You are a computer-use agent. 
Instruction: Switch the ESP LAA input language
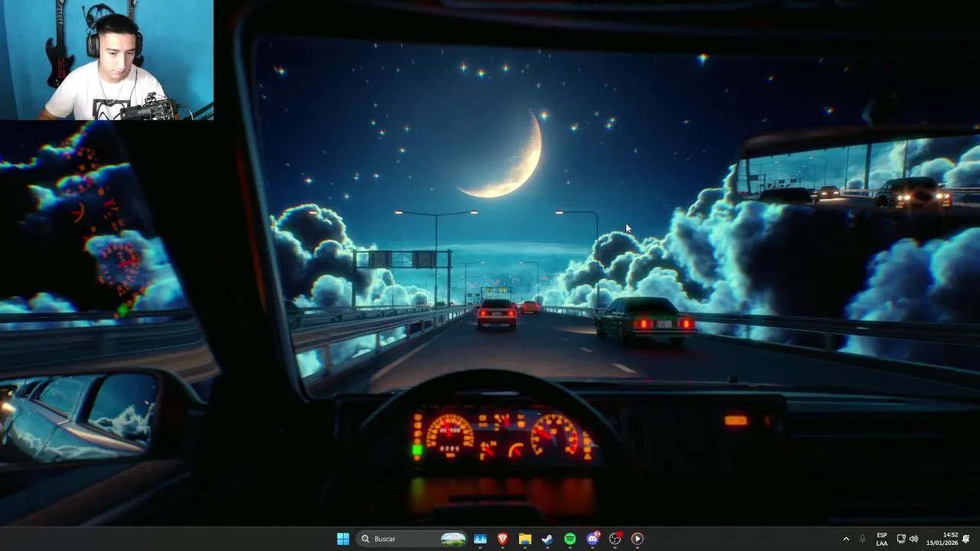tap(882, 539)
